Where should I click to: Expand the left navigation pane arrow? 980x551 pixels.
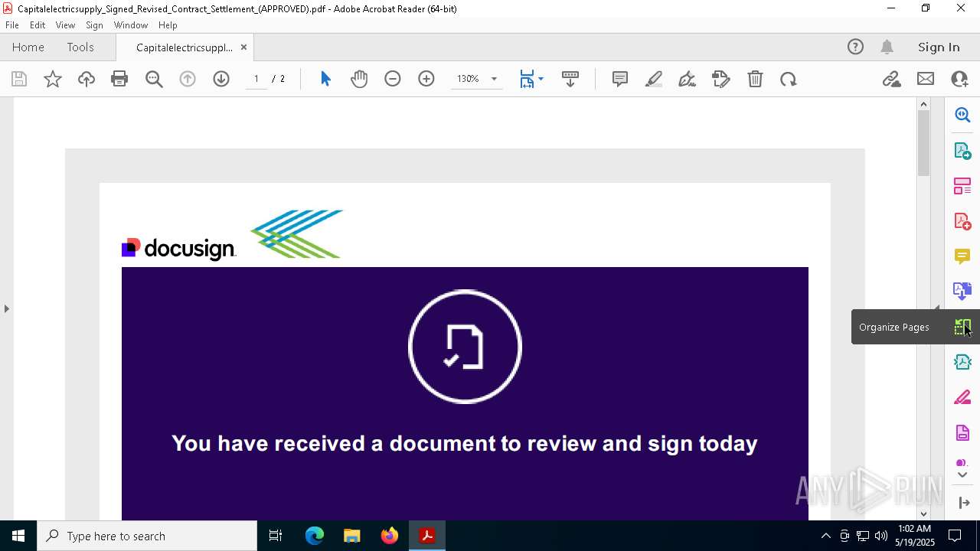[x=6, y=308]
